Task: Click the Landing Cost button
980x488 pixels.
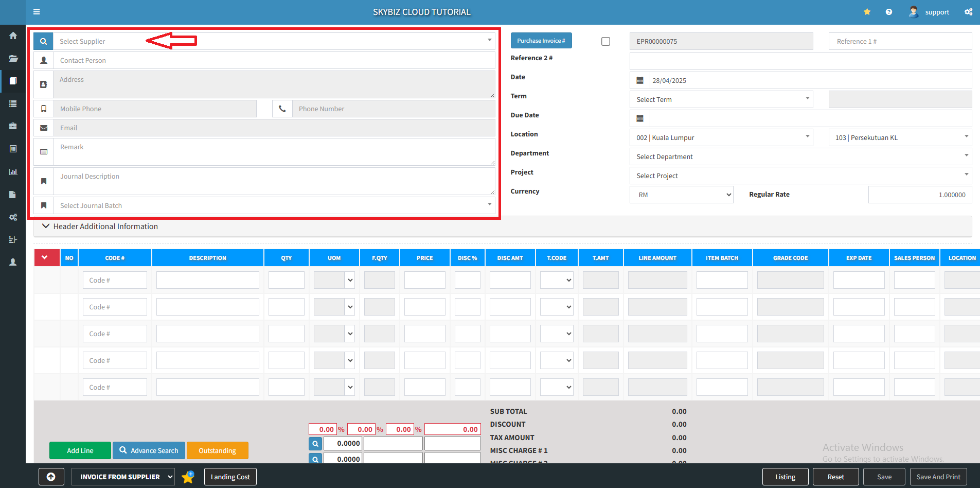Action: click(x=230, y=477)
